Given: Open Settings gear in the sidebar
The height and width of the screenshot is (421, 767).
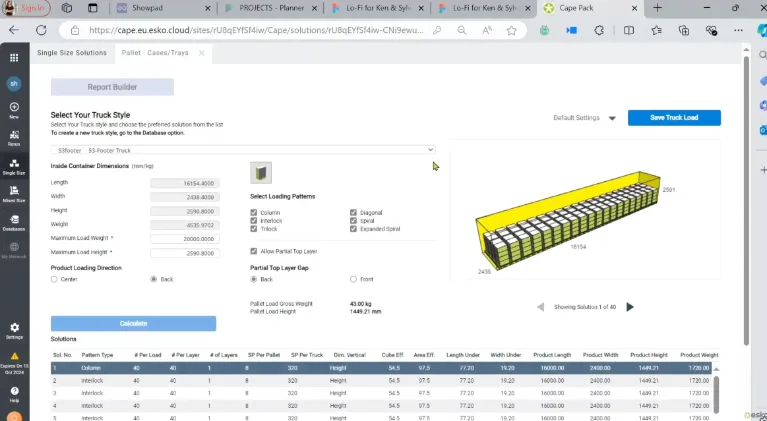Looking at the screenshot, I should coord(14,329).
